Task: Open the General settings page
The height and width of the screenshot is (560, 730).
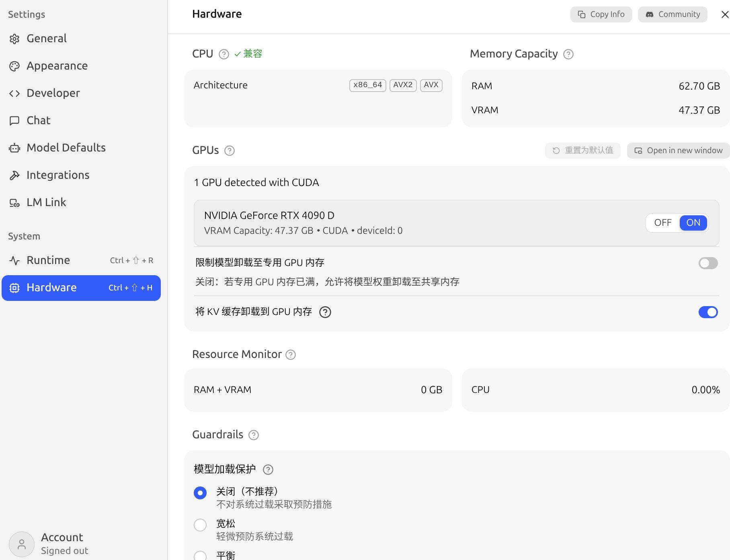Action: click(81, 39)
